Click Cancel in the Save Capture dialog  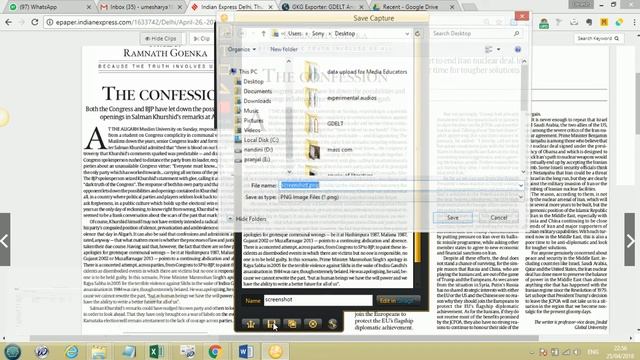(499, 218)
